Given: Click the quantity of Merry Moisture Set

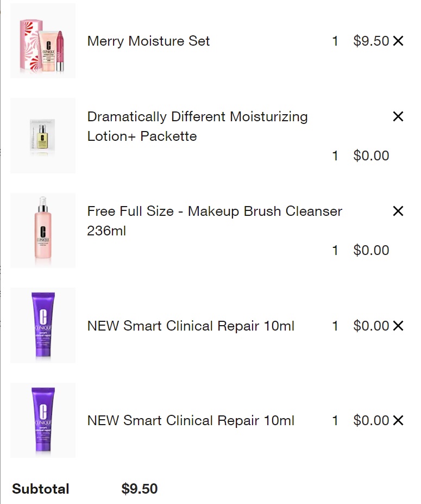Looking at the screenshot, I should (335, 41).
